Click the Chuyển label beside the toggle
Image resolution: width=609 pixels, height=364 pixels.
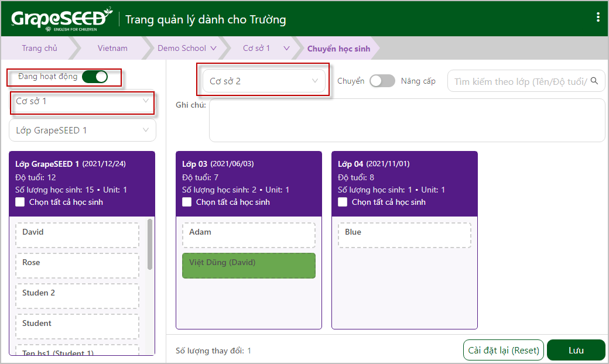[351, 81]
